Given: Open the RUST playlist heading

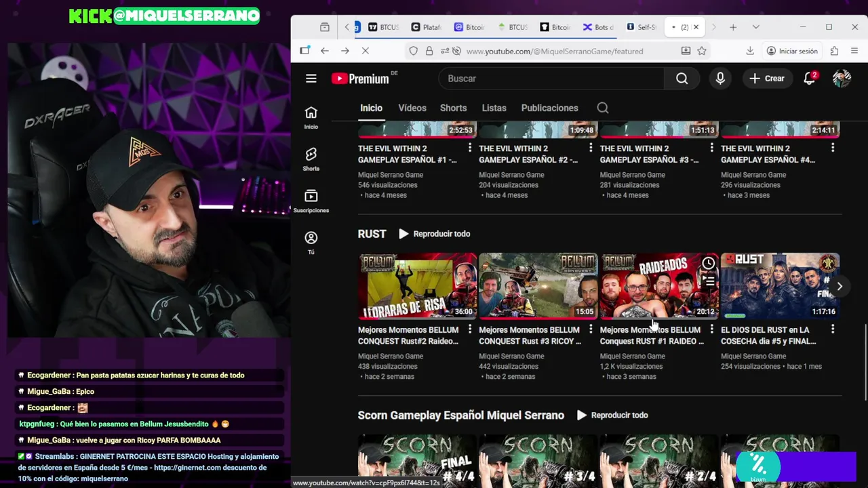Looking at the screenshot, I should [x=372, y=234].
